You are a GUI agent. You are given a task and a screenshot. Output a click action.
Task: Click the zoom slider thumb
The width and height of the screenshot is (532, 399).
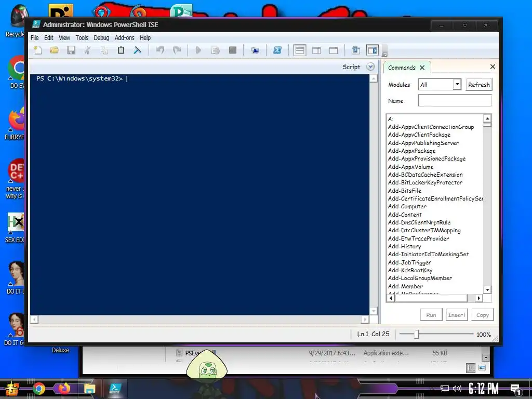[x=417, y=334]
